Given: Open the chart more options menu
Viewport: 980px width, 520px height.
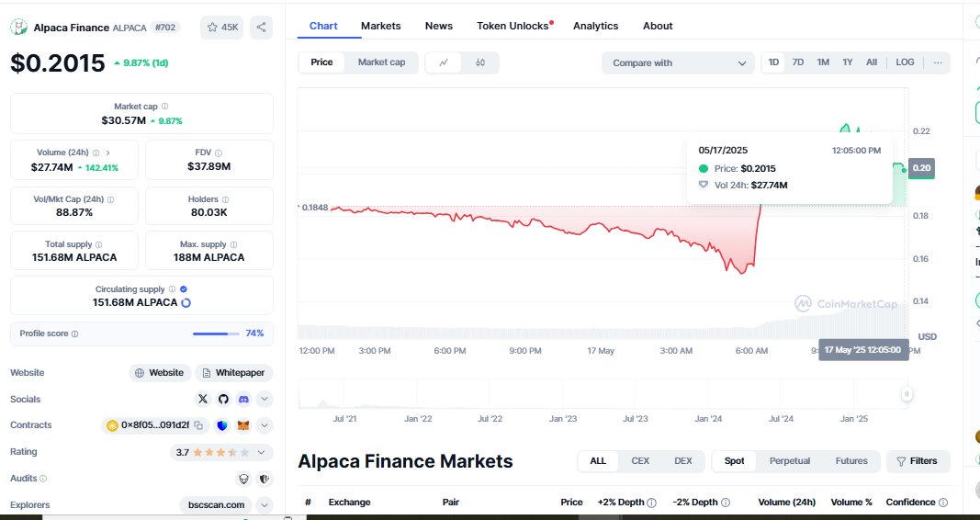Looking at the screenshot, I should pyautogui.click(x=938, y=62).
